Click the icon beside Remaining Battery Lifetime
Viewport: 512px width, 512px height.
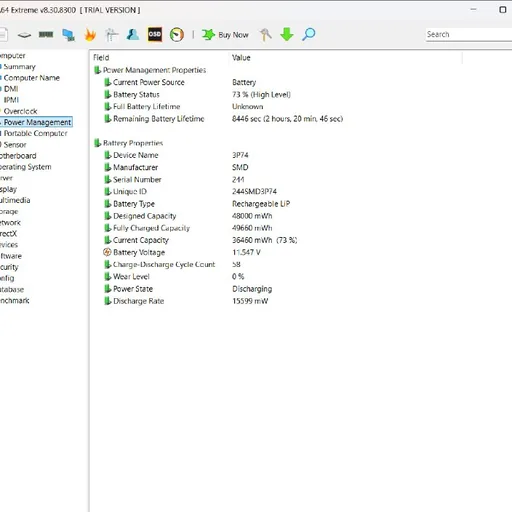coord(107,119)
